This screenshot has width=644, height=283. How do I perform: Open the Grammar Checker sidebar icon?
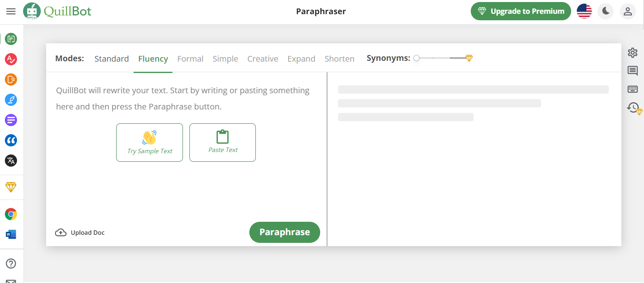point(11,59)
